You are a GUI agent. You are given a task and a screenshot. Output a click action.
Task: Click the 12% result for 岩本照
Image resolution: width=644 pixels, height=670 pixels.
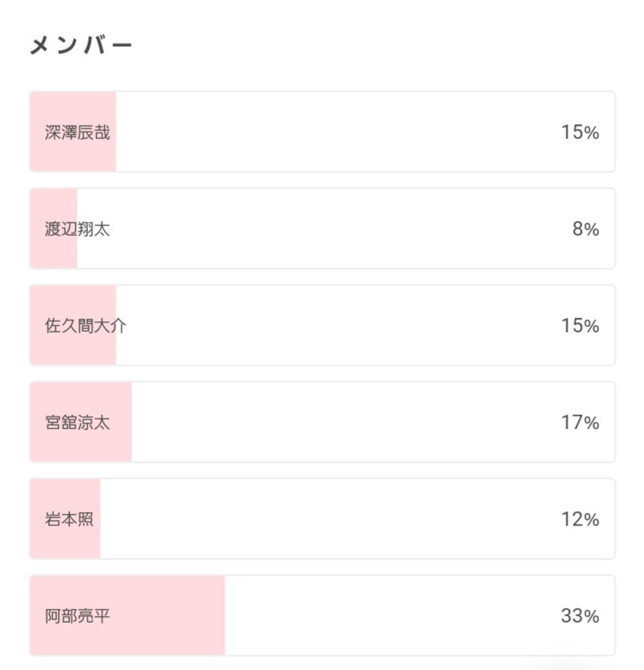580,519
